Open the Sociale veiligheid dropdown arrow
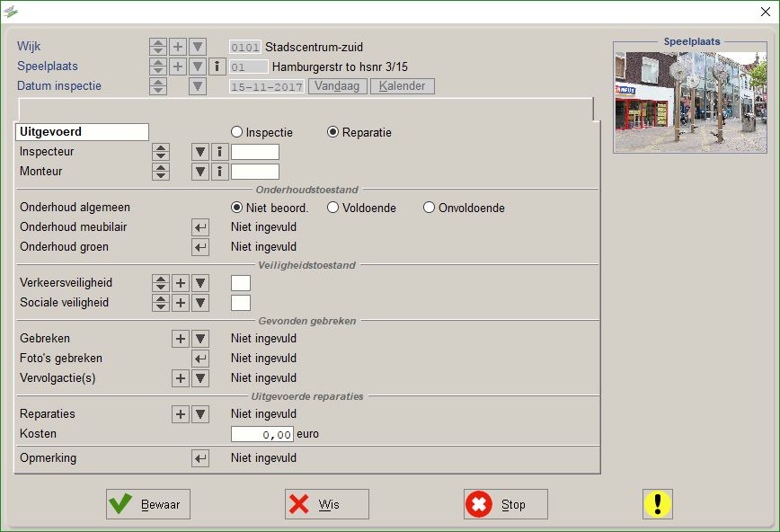The height and width of the screenshot is (532, 780). 200,303
